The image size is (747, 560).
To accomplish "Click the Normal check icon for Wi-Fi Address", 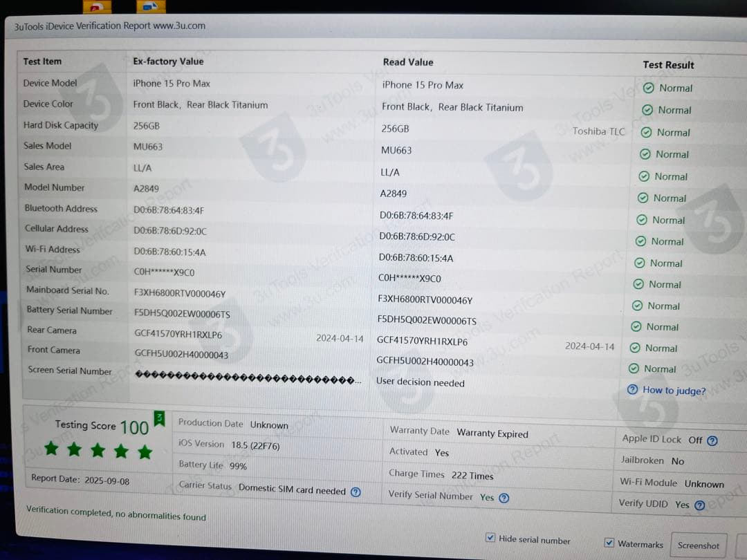I will click(x=639, y=263).
